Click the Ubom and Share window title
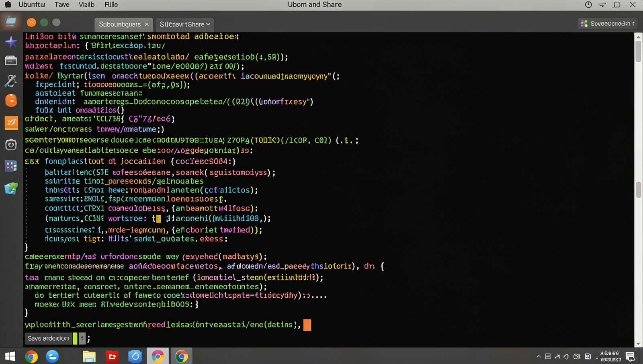This screenshot has width=643, height=364. click(x=315, y=4)
